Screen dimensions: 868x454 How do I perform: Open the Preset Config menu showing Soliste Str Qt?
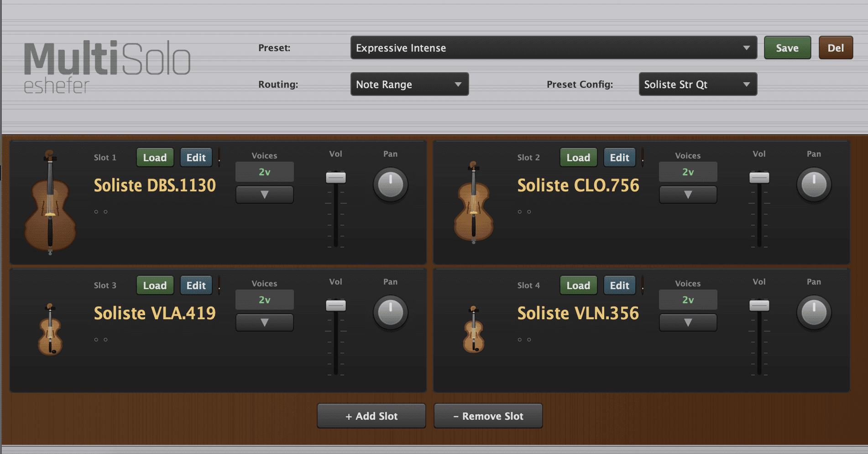click(x=697, y=84)
